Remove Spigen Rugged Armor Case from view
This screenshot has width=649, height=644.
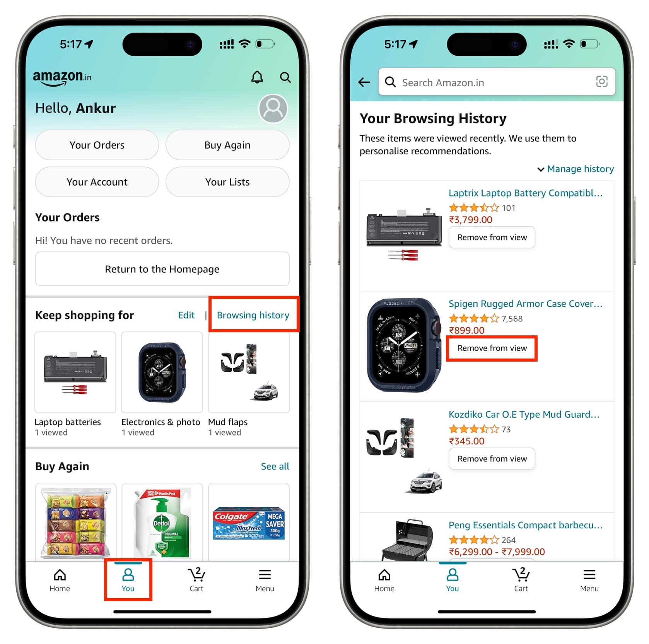click(492, 348)
